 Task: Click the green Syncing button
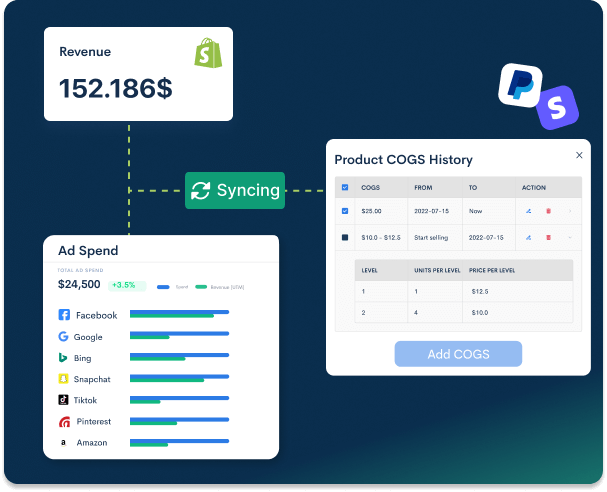pos(235,190)
